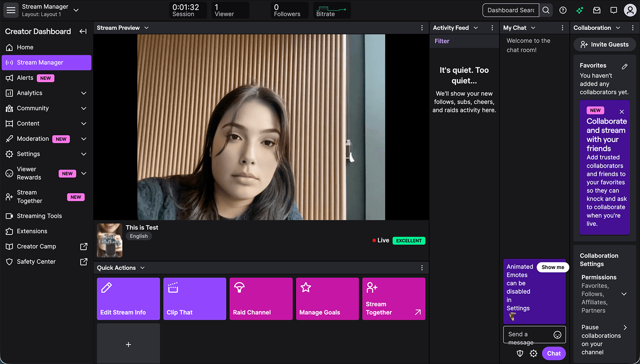Open the notifications inbox icon
Screen dimensions: 640x364
[597, 10]
